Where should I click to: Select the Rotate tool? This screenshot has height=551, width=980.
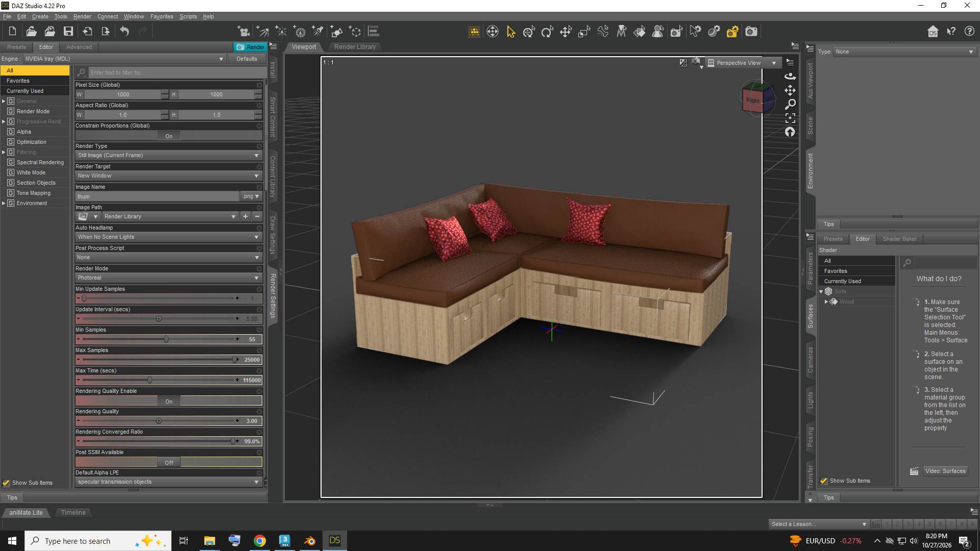pyautogui.click(x=548, y=32)
